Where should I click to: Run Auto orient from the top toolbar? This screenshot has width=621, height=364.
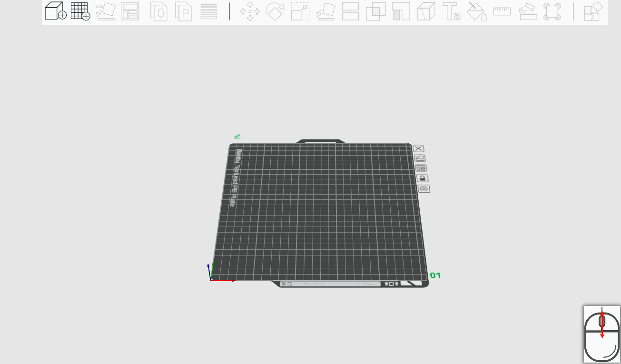tap(106, 11)
